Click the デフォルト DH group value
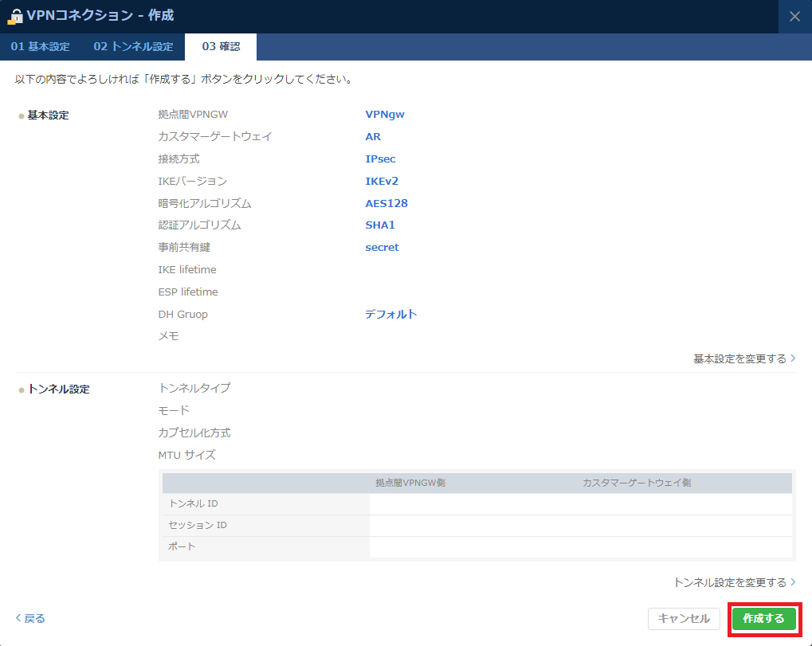This screenshot has height=646, width=812. [x=390, y=315]
